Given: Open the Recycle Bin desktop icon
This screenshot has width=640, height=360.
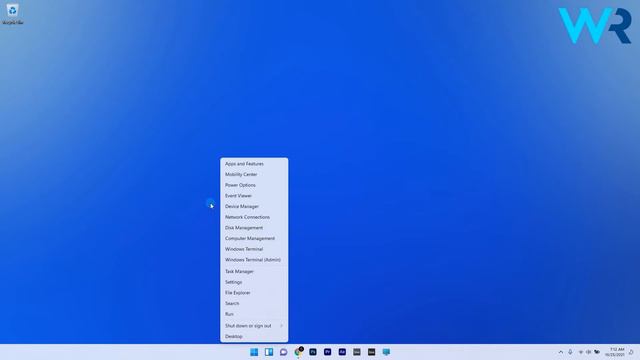Looking at the screenshot, I should pyautogui.click(x=12, y=14).
